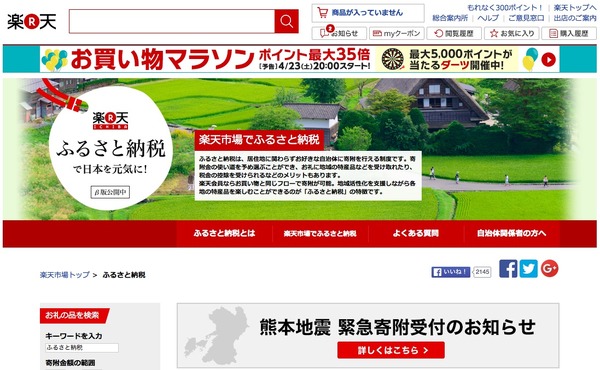
Task: Open 総合案内所 link
Action: coord(450,18)
